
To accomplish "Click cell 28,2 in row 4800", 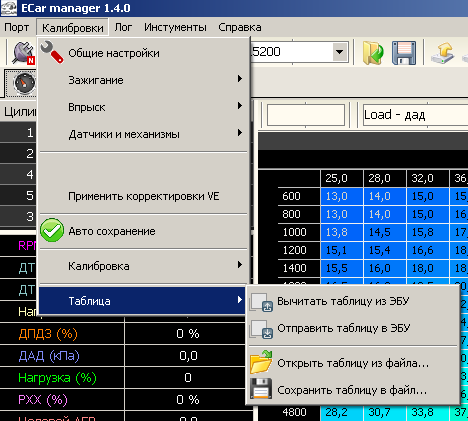I will [x=342, y=412].
